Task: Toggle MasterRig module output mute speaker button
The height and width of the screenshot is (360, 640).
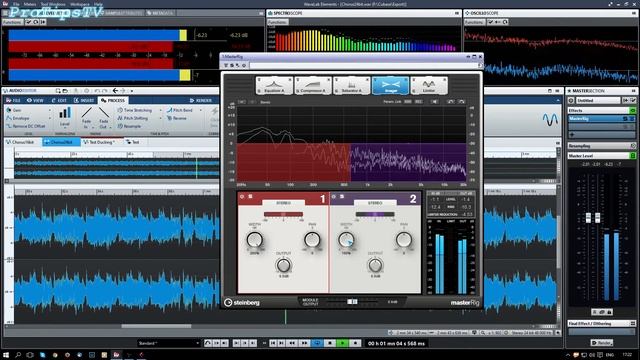Action: 435,101
